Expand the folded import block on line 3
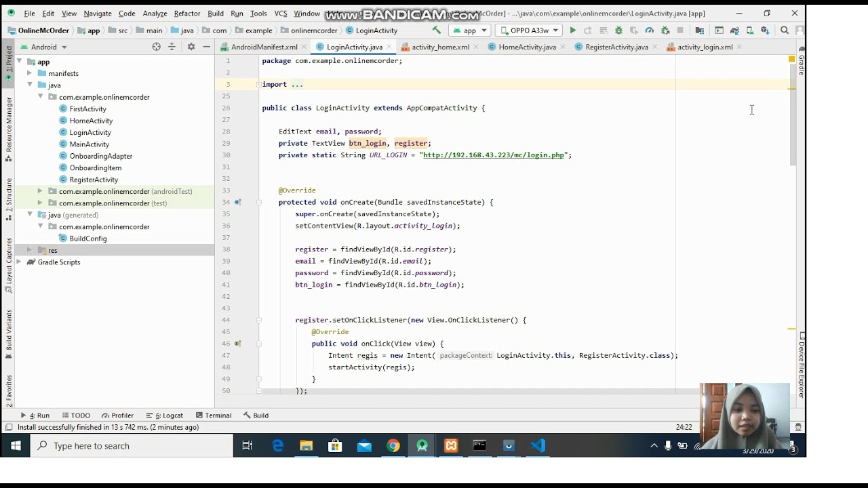Viewport: 868px width, 488px height. [258, 85]
